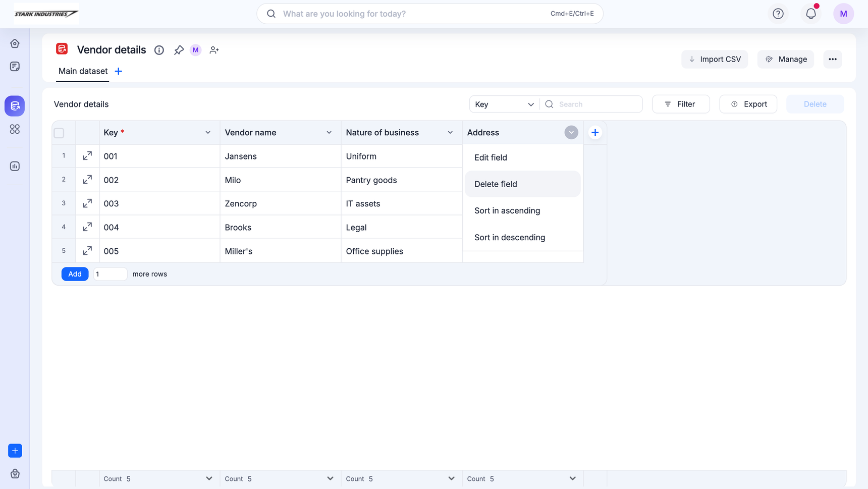Switch to the Main dataset tab
This screenshot has height=489, width=868.
point(83,71)
